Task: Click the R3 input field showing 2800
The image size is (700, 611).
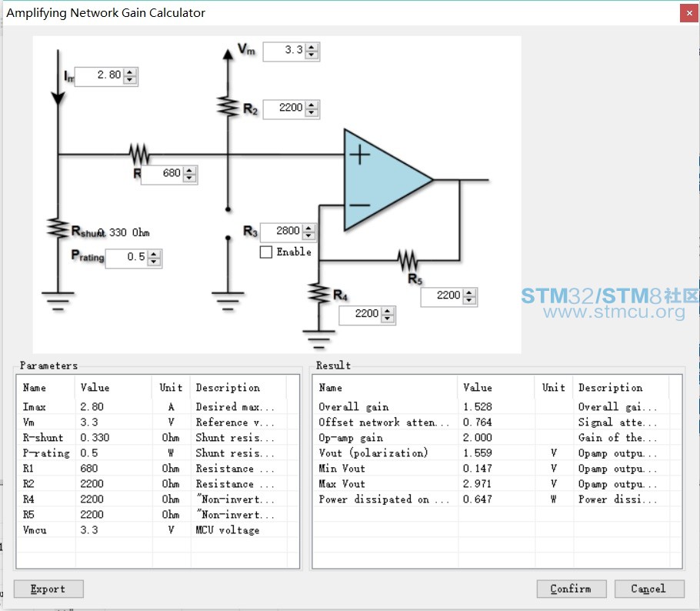Action: click(x=282, y=232)
